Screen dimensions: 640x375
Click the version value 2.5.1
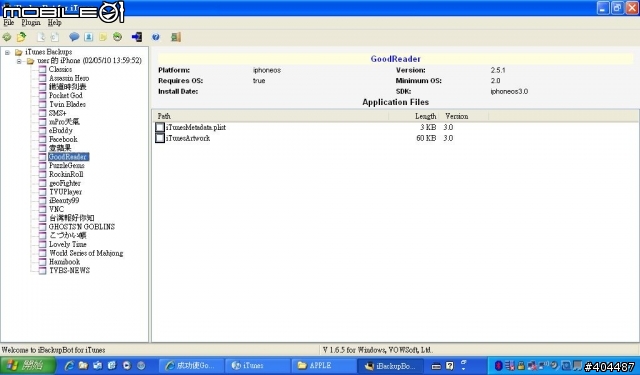(x=498, y=70)
